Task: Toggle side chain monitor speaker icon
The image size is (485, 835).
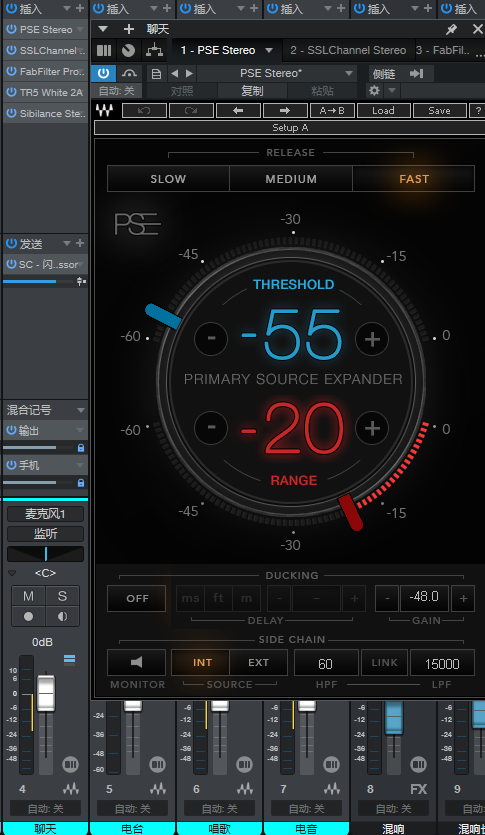Action: tap(136, 662)
